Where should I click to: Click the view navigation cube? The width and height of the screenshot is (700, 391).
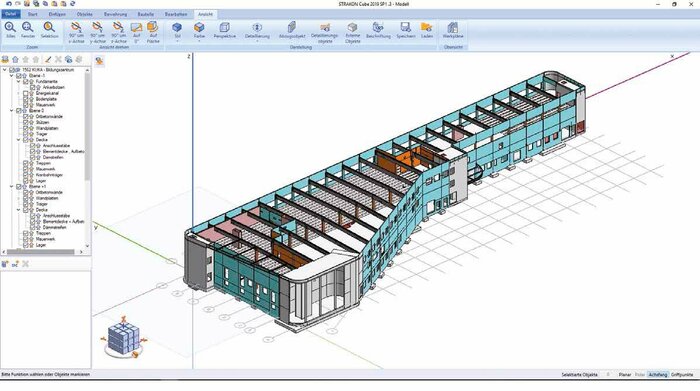coord(124,338)
